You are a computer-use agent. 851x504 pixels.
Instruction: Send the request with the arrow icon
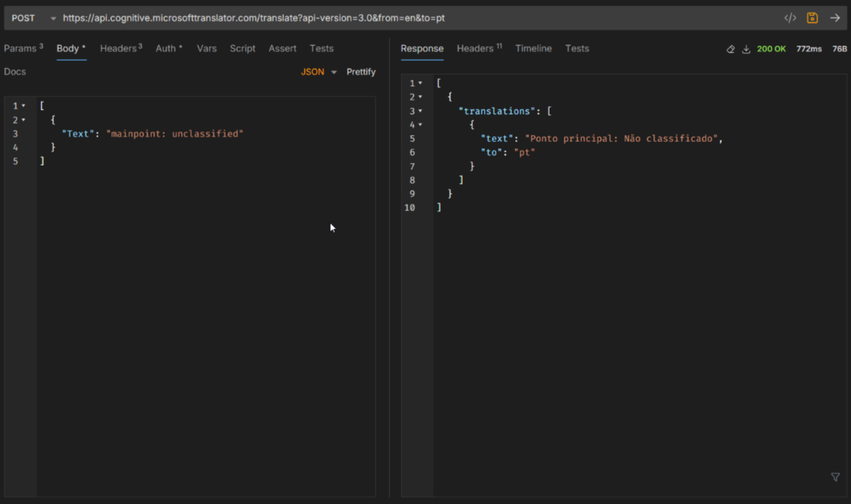(836, 17)
